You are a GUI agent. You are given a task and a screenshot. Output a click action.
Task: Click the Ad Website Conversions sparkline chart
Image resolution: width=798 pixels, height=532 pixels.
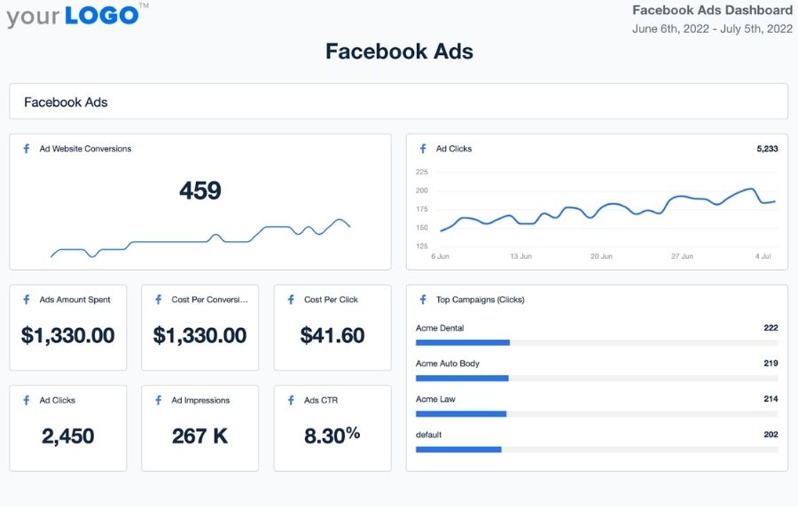(x=200, y=239)
